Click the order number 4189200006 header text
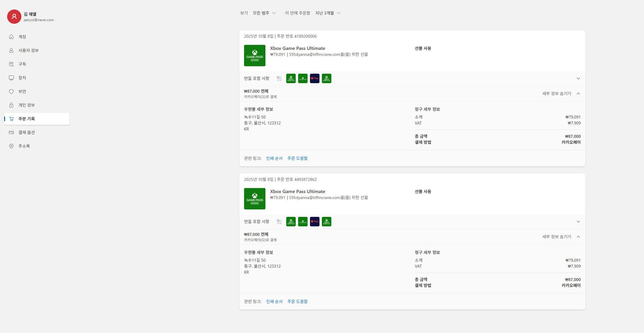 [x=297, y=36]
